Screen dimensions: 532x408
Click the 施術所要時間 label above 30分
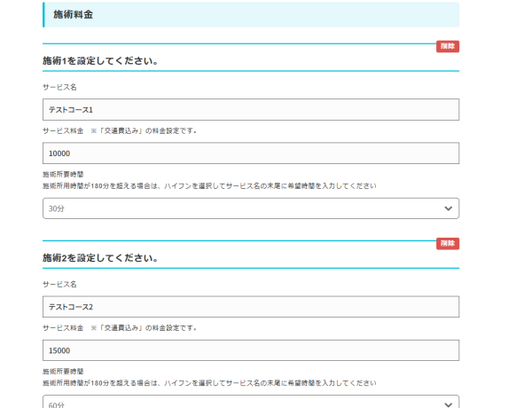click(x=63, y=175)
